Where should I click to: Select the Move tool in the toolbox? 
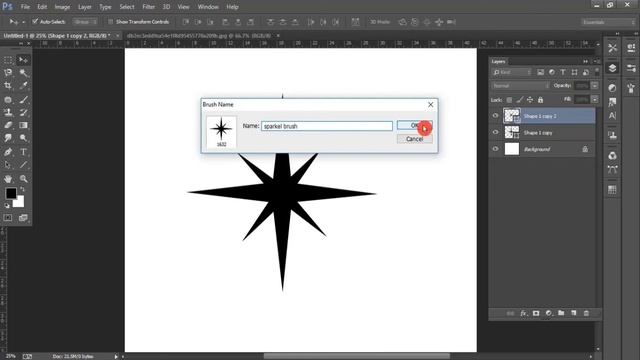click(x=23, y=60)
